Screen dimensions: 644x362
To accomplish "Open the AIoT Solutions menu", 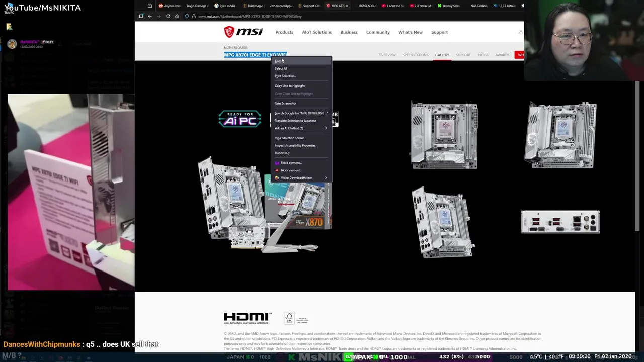I will click(x=317, y=32).
